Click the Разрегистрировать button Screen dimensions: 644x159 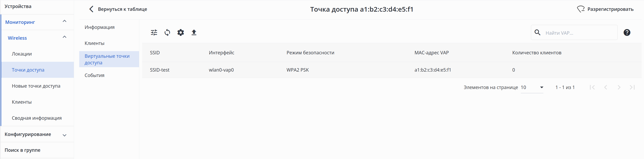coord(610,9)
